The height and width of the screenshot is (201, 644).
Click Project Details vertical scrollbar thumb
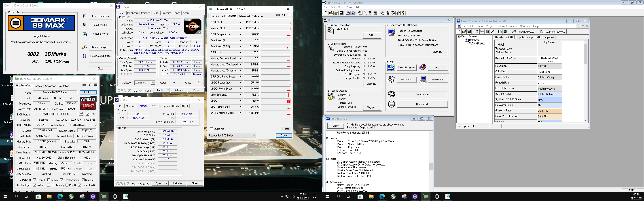click(x=431, y=166)
